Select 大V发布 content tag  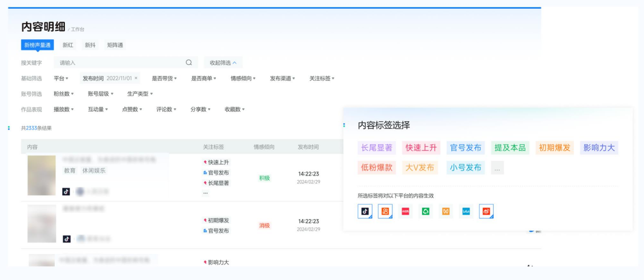(419, 168)
